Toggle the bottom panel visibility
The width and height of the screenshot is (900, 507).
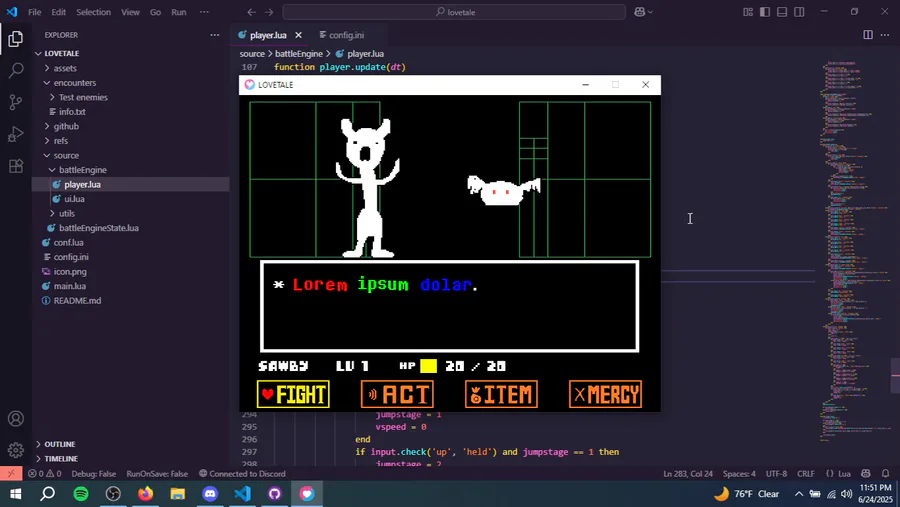pyautogui.click(x=782, y=12)
